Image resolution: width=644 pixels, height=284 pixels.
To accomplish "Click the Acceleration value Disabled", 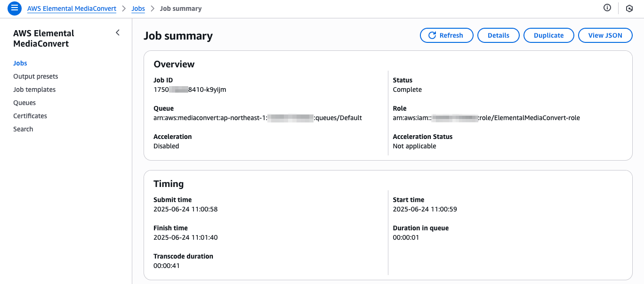I will 166,146.
